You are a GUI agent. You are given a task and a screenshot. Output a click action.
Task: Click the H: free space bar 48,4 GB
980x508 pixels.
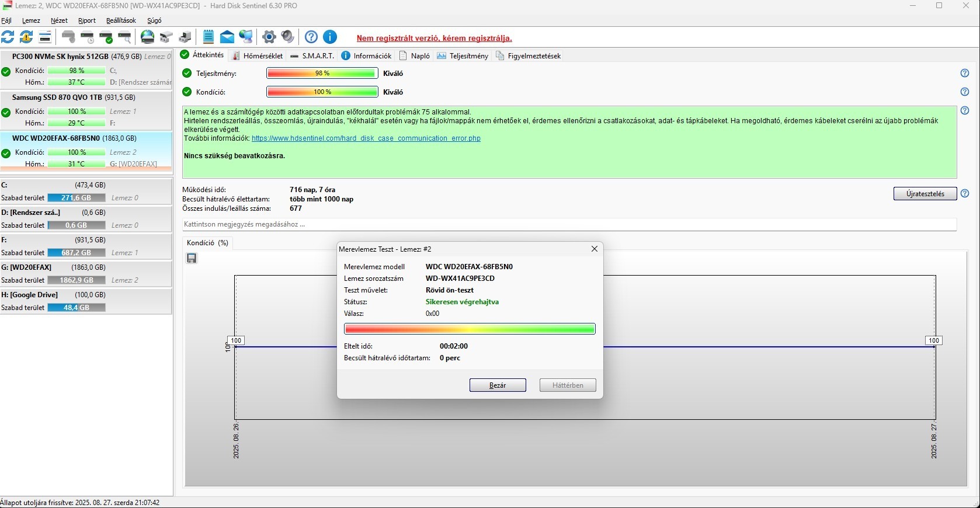coord(77,308)
